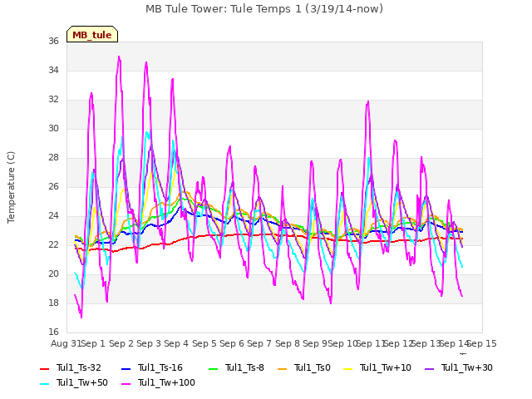
Task: Click the Temperature (C) axis label
Action: pyautogui.click(x=11, y=187)
